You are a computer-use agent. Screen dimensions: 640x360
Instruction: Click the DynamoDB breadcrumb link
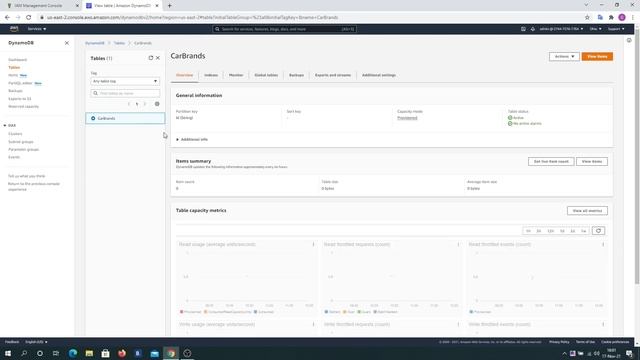[95, 43]
